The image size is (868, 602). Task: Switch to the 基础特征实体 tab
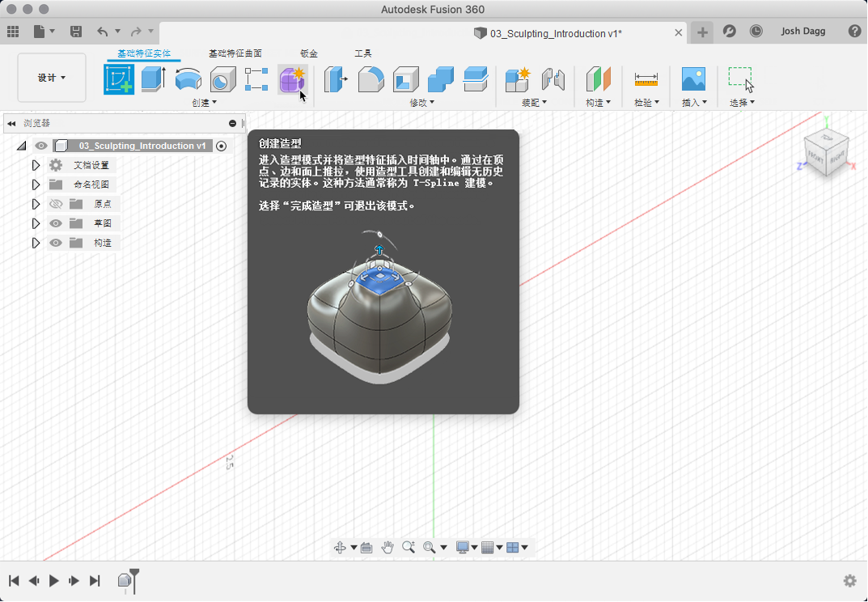click(144, 53)
